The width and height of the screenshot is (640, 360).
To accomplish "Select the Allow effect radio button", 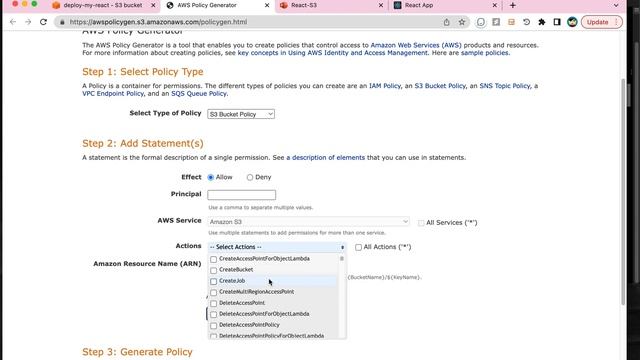I will (211, 177).
